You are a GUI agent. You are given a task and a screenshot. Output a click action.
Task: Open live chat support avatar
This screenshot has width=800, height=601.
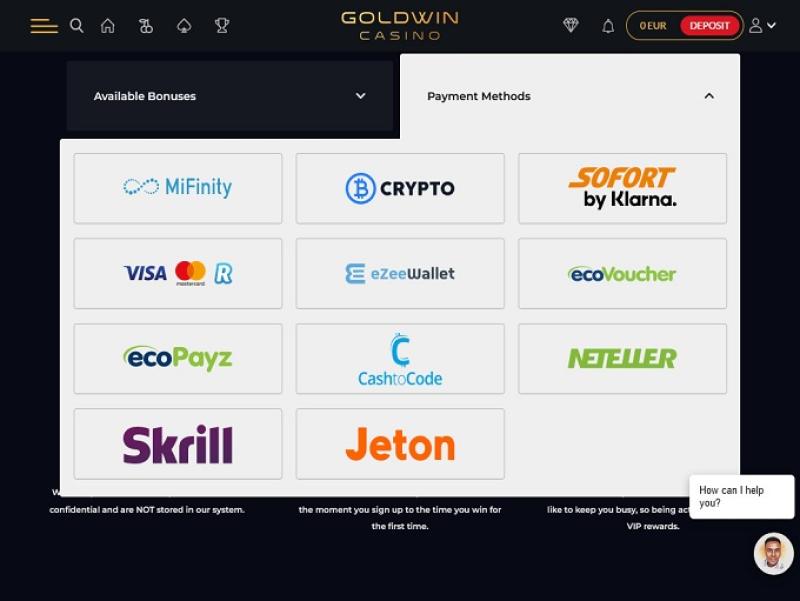pos(773,554)
